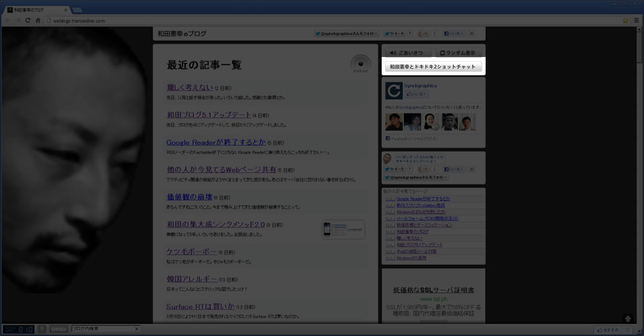Open the Synckgraphica Facebook page name link
The height and width of the screenshot is (336, 644).
click(x=420, y=86)
